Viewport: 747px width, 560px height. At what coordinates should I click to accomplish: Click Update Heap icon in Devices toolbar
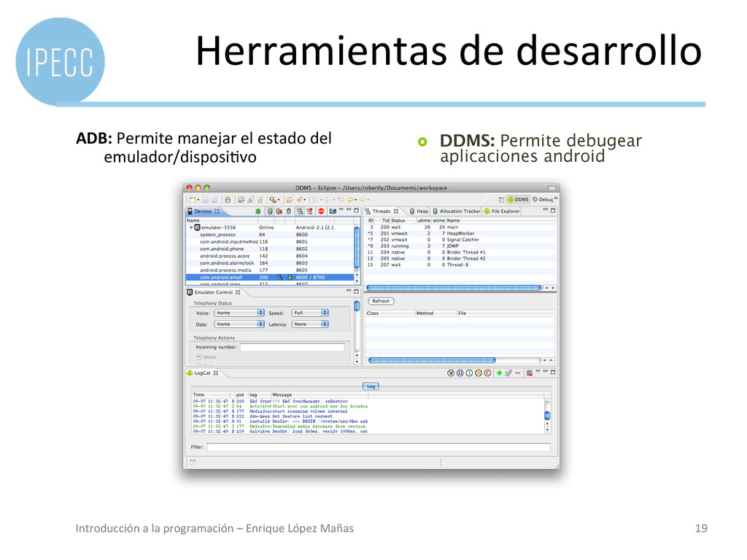[270, 211]
